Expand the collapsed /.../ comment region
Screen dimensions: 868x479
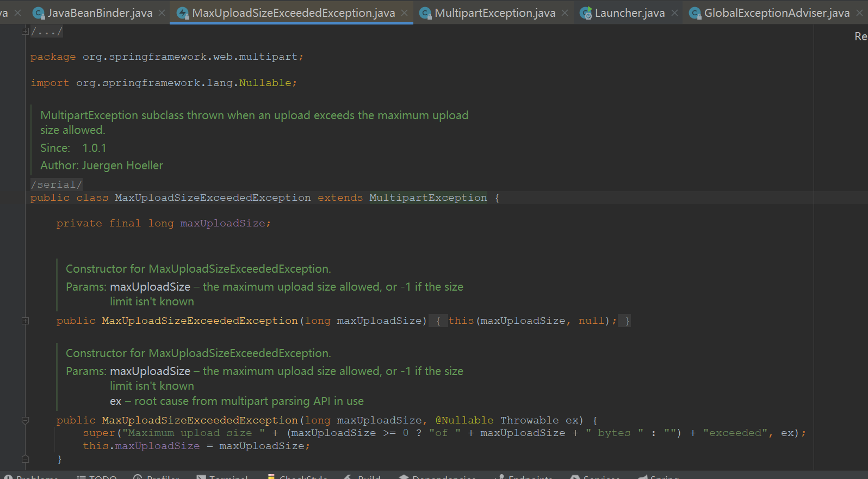[47, 32]
